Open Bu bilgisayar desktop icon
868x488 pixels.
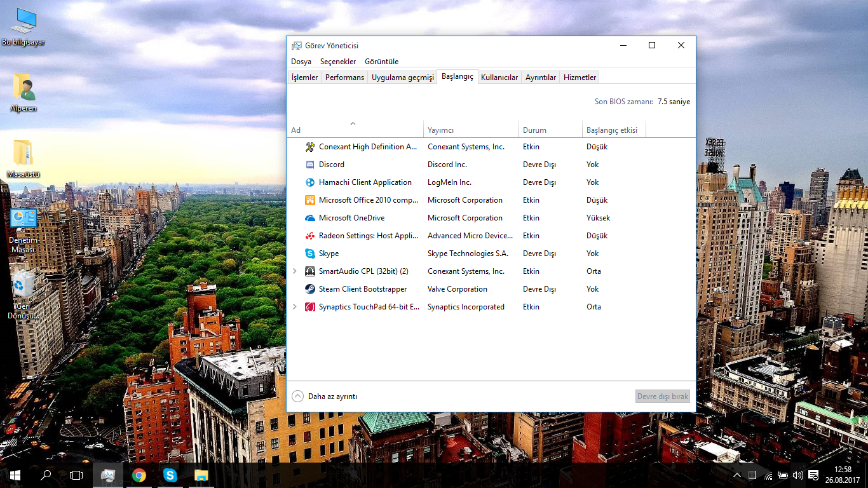pyautogui.click(x=24, y=27)
